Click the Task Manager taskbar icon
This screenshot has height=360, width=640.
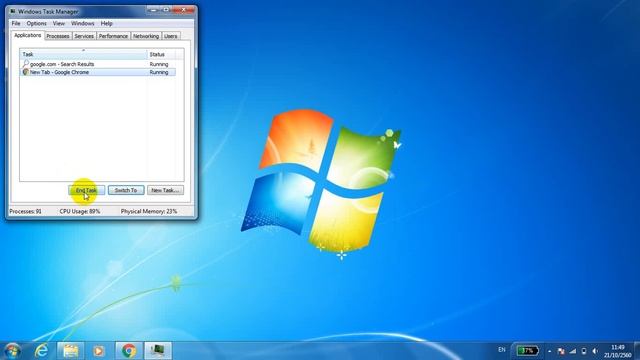pyautogui.click(x=158, y=351)
